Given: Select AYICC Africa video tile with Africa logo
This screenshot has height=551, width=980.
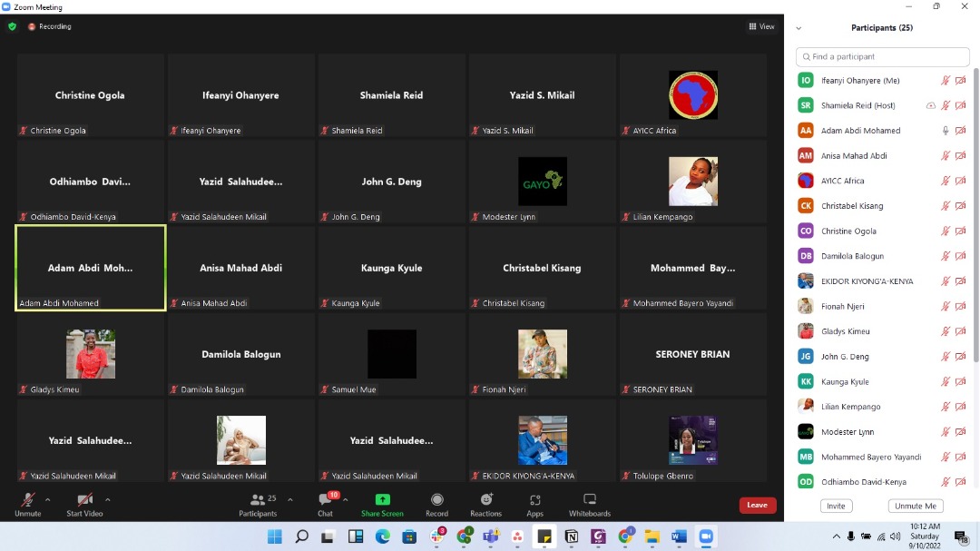Looking at the screenshot, I should (693, 95).
